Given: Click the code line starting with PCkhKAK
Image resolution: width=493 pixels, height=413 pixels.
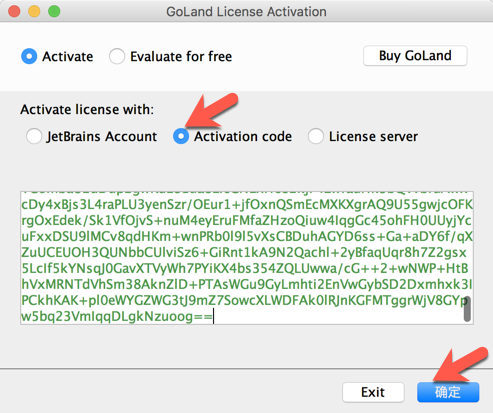Looking at the screenshot, I should coord(245,300).
